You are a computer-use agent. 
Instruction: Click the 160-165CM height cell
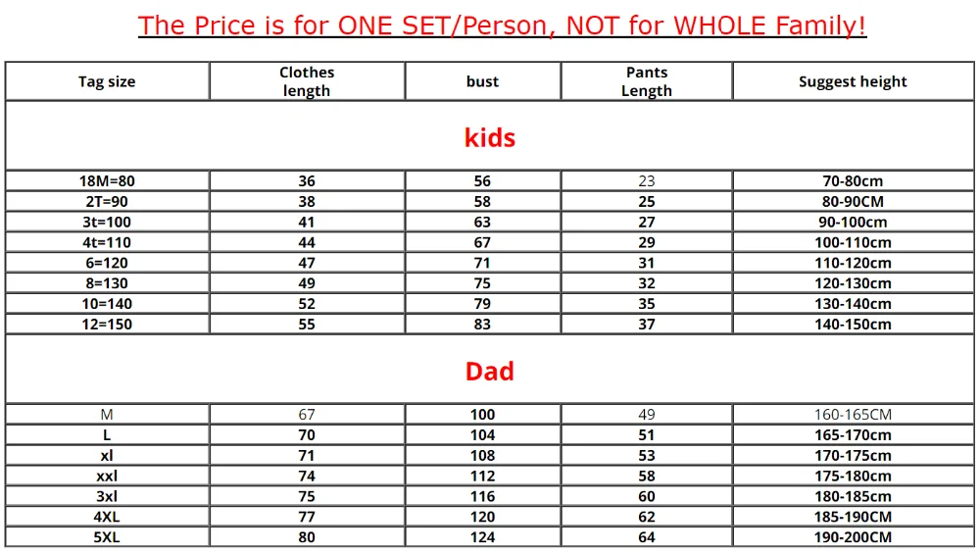854,414
